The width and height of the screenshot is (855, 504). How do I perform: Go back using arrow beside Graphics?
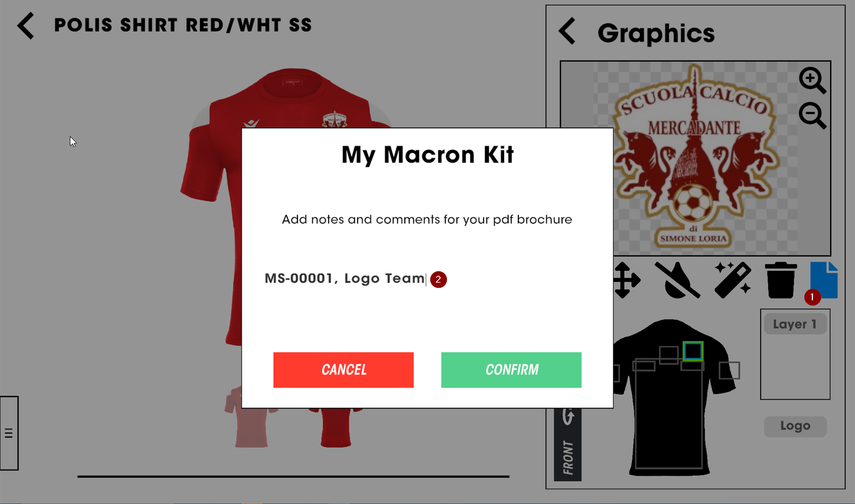pyautogui.click(x=568, y=31)
